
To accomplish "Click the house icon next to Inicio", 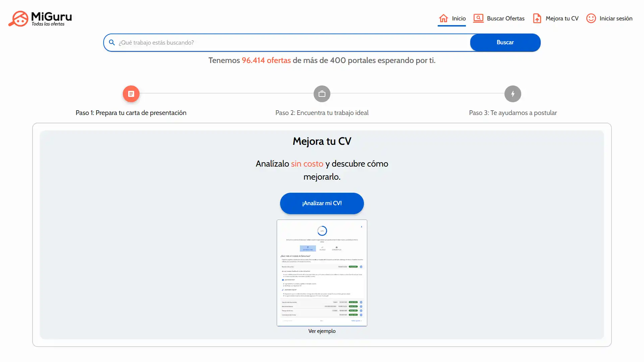I will (443, 18).
